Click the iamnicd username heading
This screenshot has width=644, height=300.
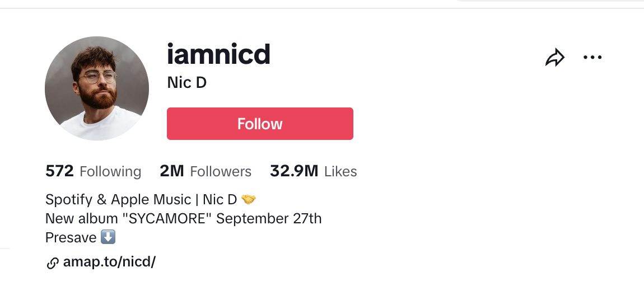(218, 54)
